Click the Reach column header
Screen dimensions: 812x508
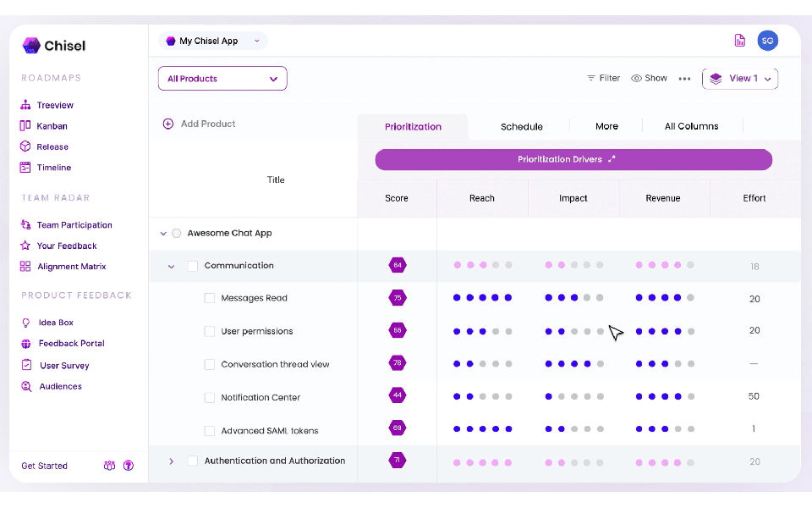tap(481, 198)
